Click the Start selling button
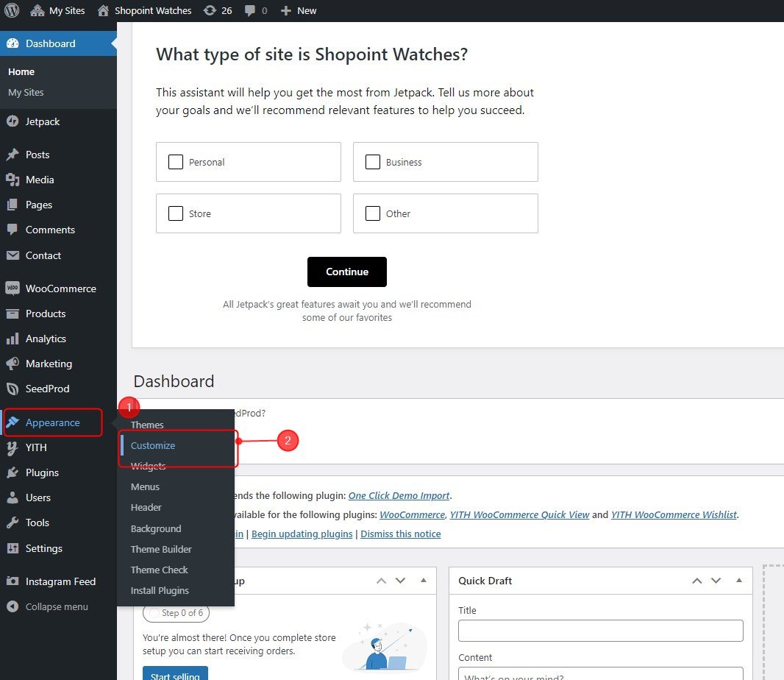Screen dimensions: 784x680 click(175, 673)
